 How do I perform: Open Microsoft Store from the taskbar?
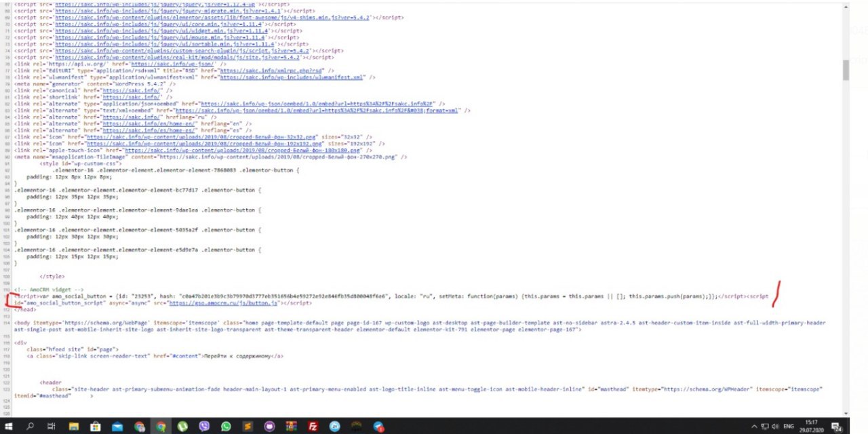point(96,426)
